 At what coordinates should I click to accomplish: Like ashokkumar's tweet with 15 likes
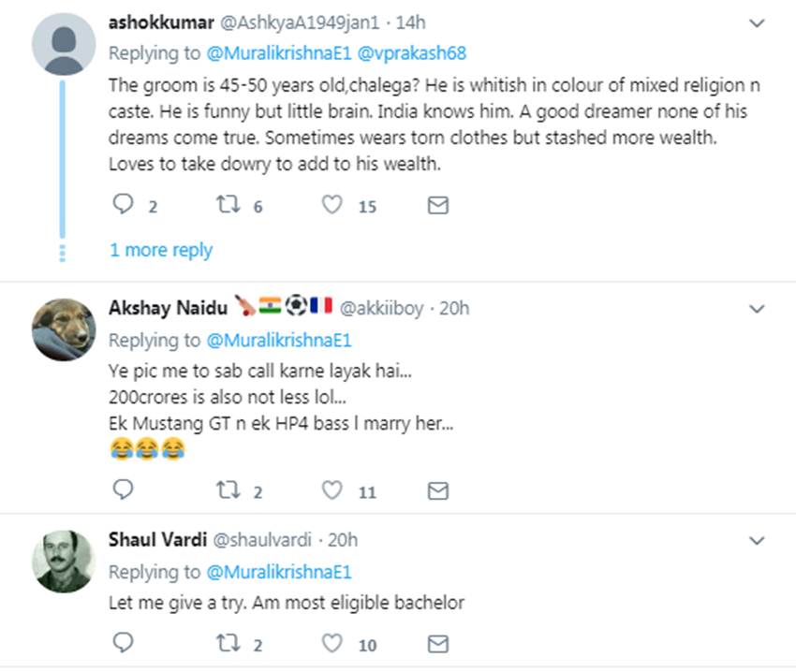332,205
